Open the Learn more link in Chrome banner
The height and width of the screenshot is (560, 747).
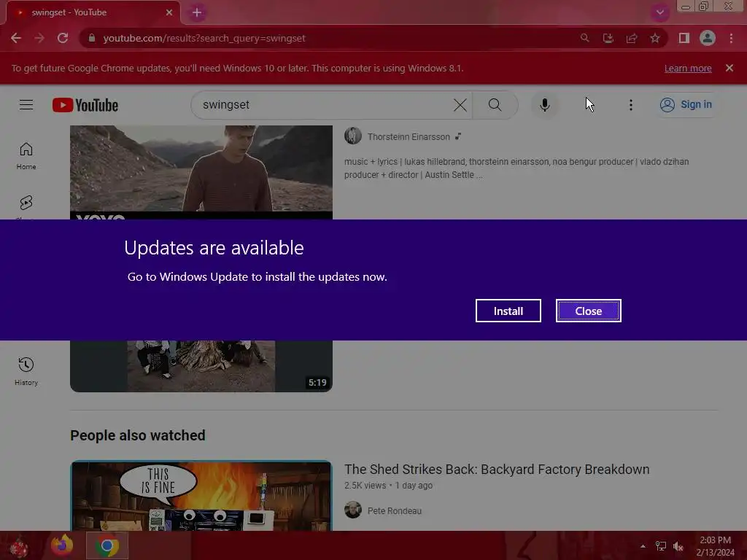(688, 68)
